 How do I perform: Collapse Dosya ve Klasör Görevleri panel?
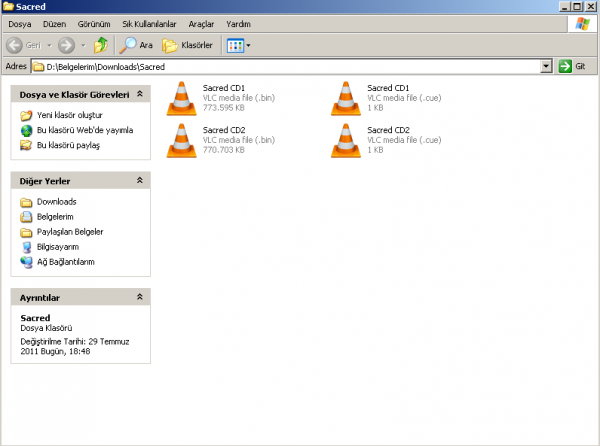(x=140, y=94)
